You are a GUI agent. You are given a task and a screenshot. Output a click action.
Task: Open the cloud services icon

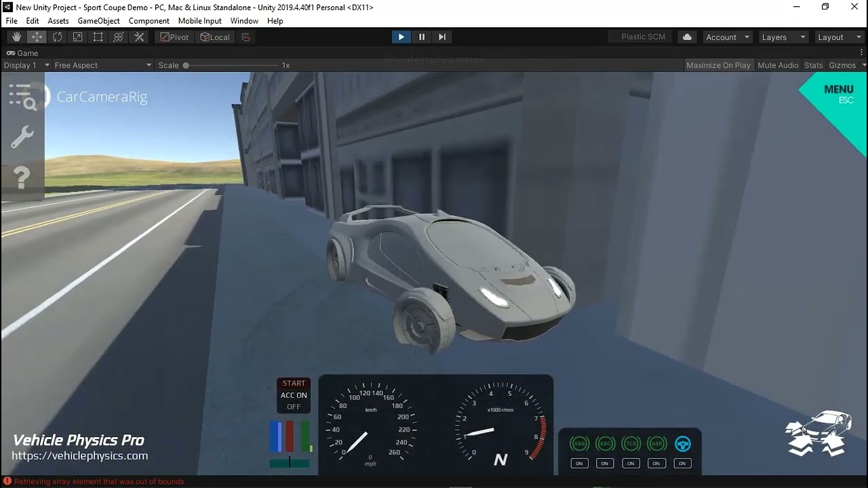point(687,37)
